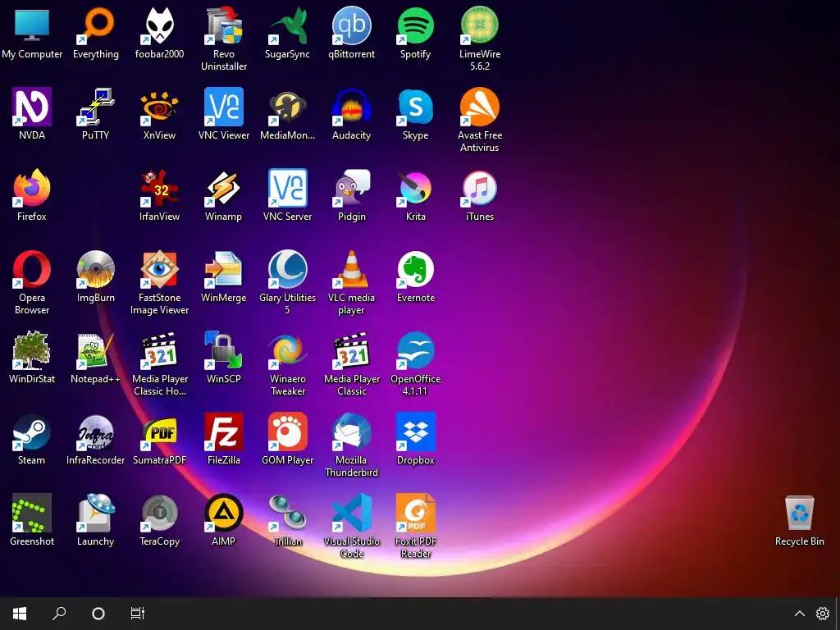
Task: Select the Dropbox shortcut
Action: pos(415,432)
